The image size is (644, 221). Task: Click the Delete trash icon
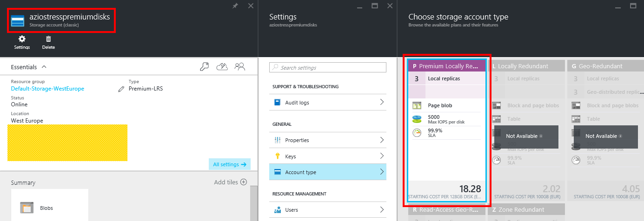coord(48,42)
